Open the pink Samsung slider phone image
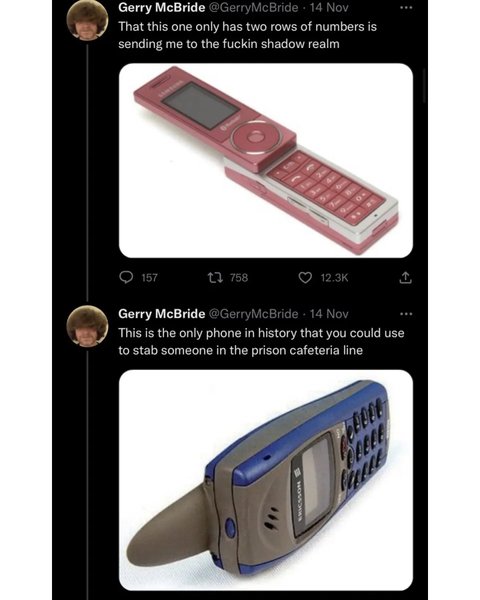 tap(266, 160)
